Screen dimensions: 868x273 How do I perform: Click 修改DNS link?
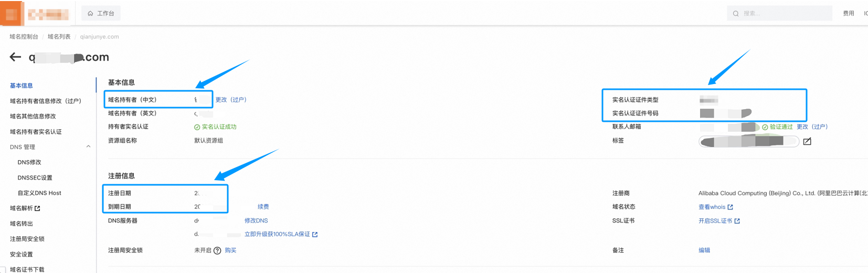[x=256, y=220]
